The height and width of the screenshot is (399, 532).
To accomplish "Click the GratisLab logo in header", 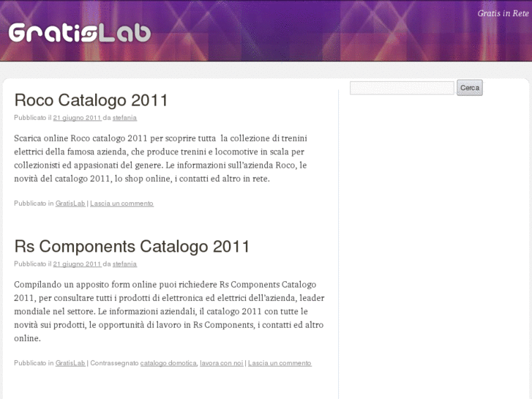I will click(79, 33).
